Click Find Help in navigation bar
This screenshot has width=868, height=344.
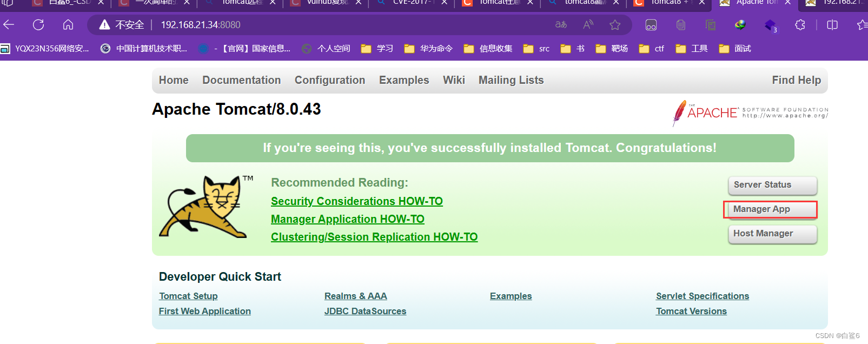pyautogui.click(x=796, y=80)
